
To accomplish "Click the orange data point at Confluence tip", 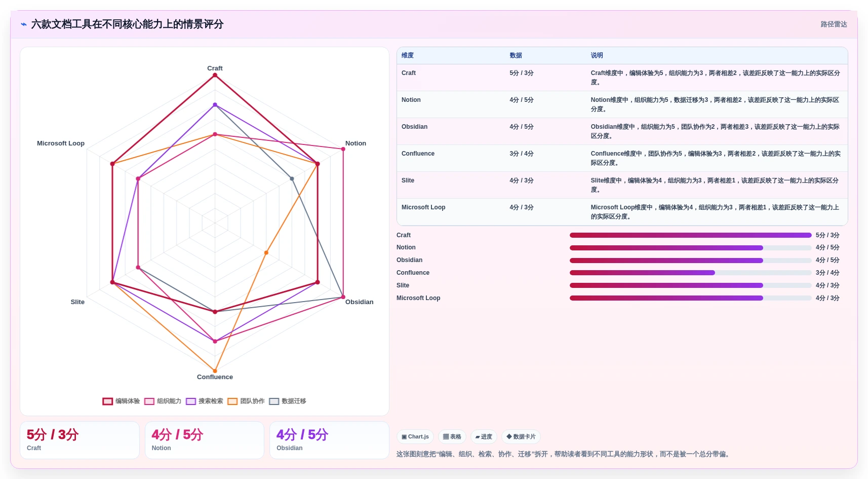I will click(x=215, y=371).
